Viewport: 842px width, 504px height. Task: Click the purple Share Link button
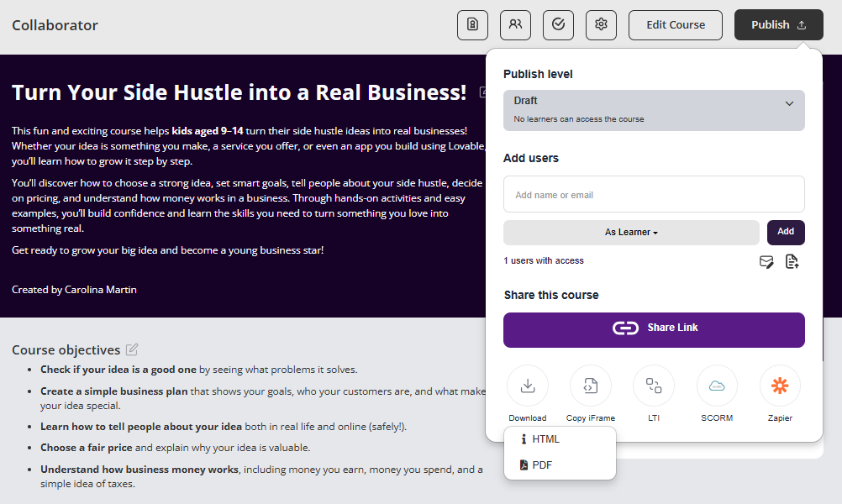coord(654,329)
